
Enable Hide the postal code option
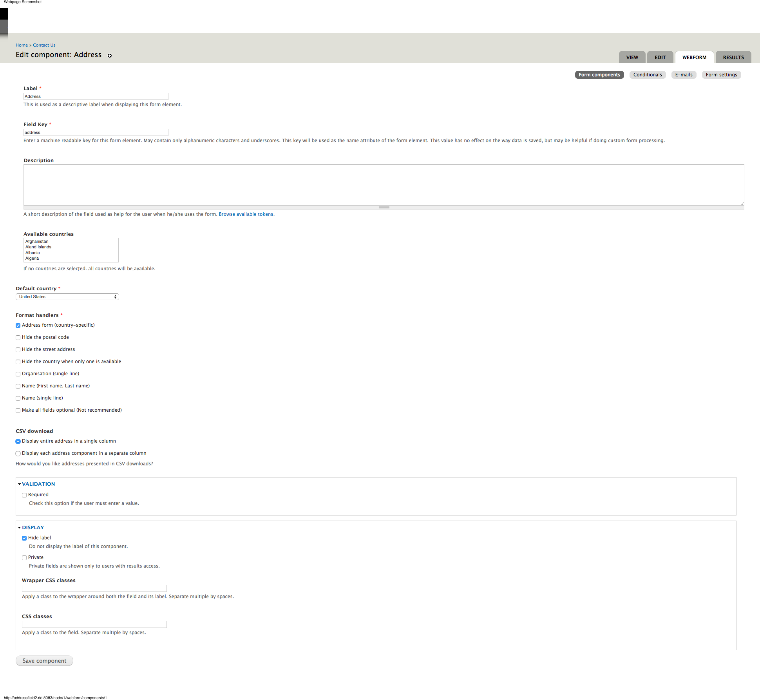(18, 337)
